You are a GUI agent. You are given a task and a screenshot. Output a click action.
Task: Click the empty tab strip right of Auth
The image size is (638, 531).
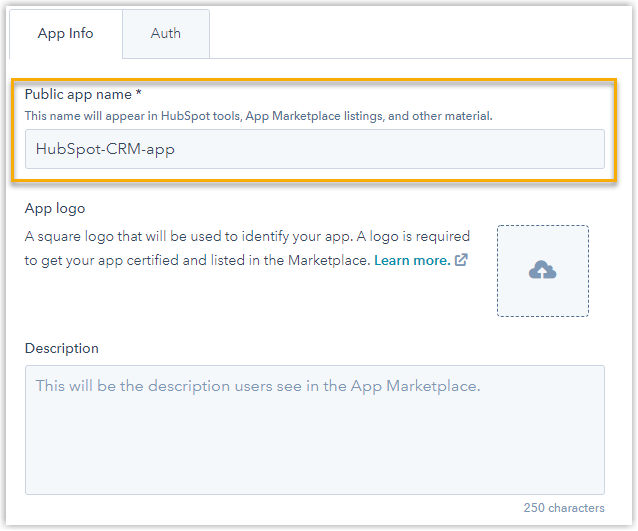coord(420,33)
